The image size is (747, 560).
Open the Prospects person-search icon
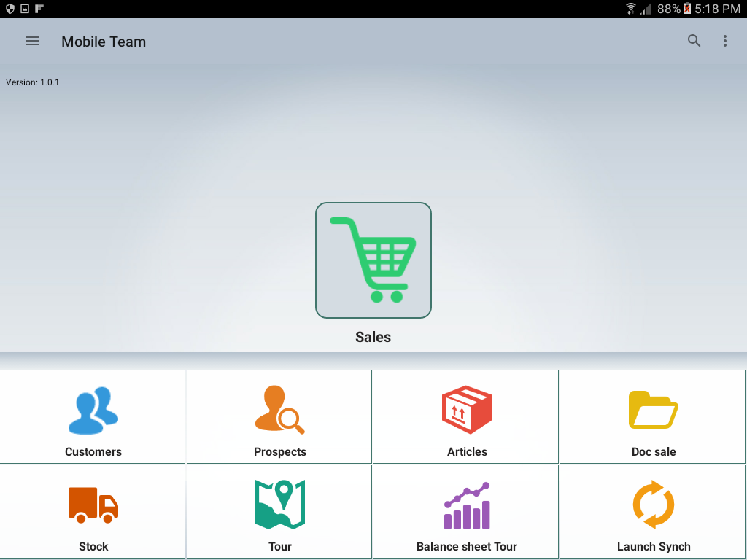(279, 410)
